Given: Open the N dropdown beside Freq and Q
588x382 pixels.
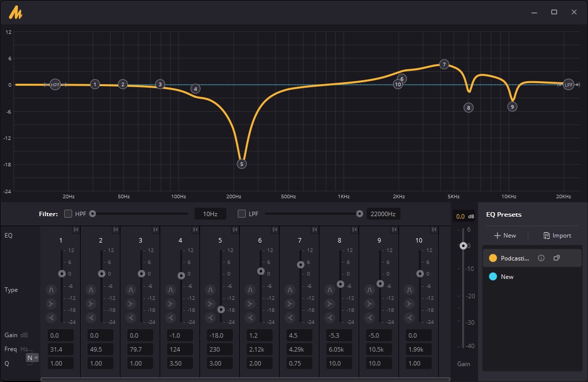Looking at the screenshot, I should coord(32,358).
